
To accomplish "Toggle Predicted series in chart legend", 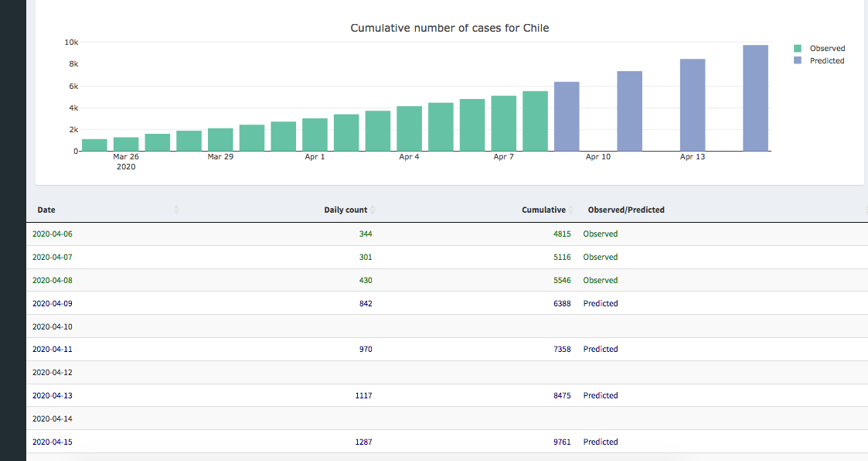I will (827, 61).
